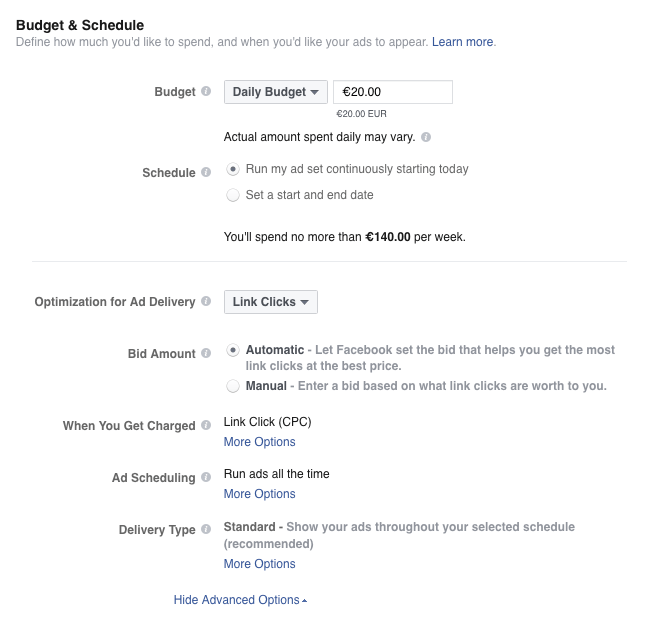Open info tooltip after 'may vary' text
Image resolution: width=659 pixels, height=618 pixels.
[x=426, y=137]
